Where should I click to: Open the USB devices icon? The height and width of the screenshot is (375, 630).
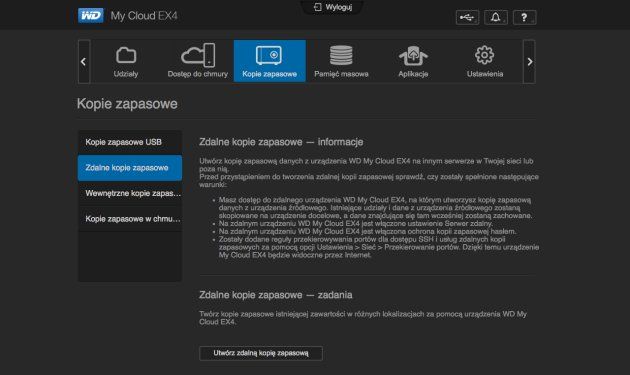(x=467, y=17)
